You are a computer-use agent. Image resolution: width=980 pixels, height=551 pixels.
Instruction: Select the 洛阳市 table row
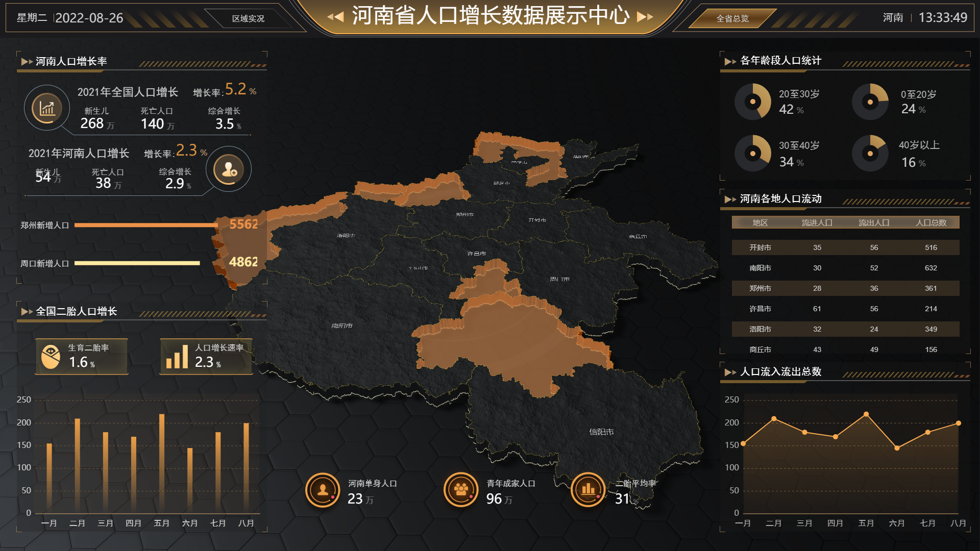[x=845, y=329]
